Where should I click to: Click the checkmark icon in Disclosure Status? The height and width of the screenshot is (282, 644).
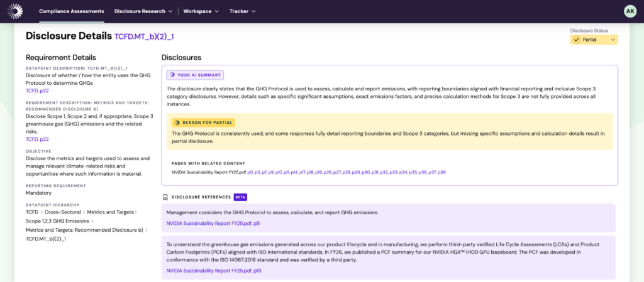pyautogui.click(x=577, y=40)
